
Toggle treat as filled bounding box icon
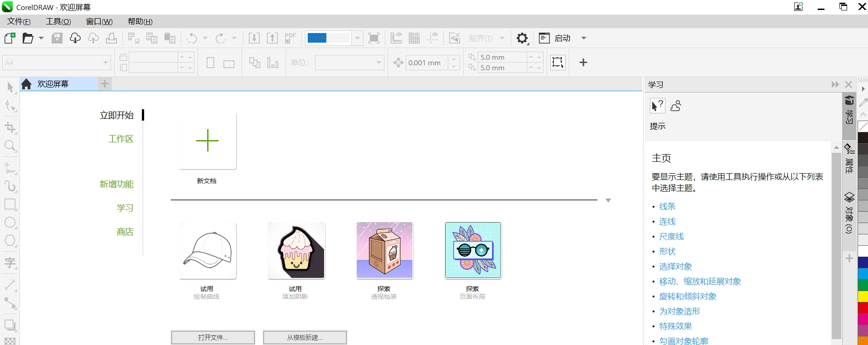point(558,62)
